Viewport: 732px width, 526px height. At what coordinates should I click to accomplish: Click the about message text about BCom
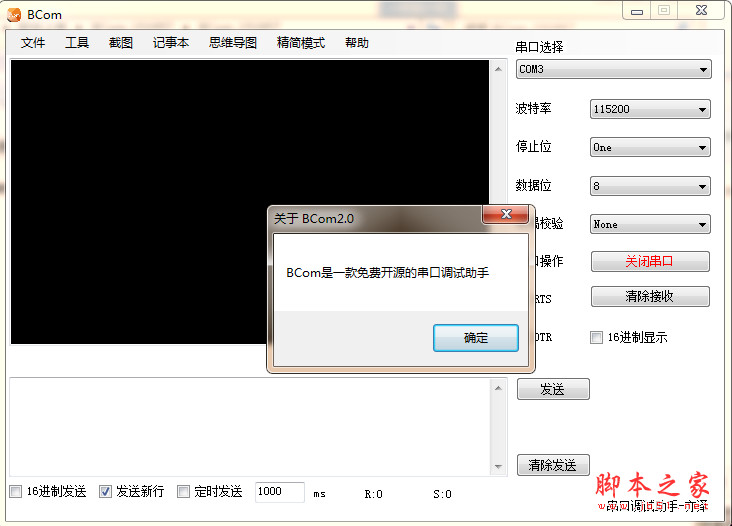[x=387, y=273]
